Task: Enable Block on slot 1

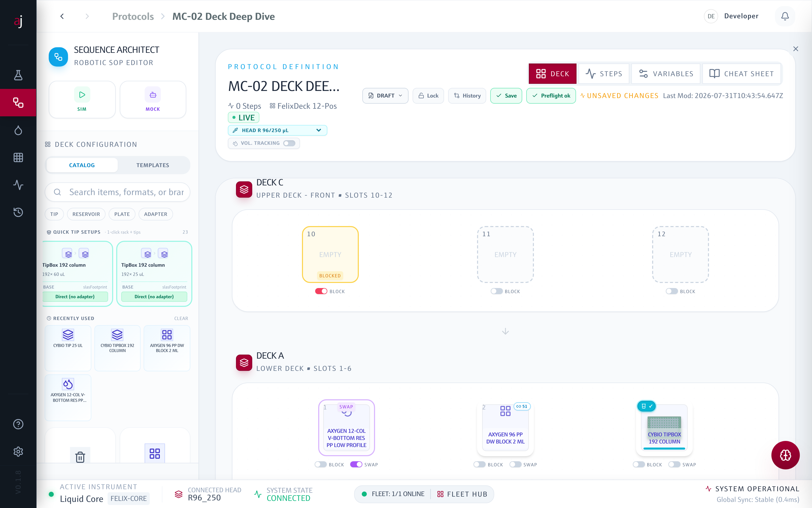Action: 321,464
